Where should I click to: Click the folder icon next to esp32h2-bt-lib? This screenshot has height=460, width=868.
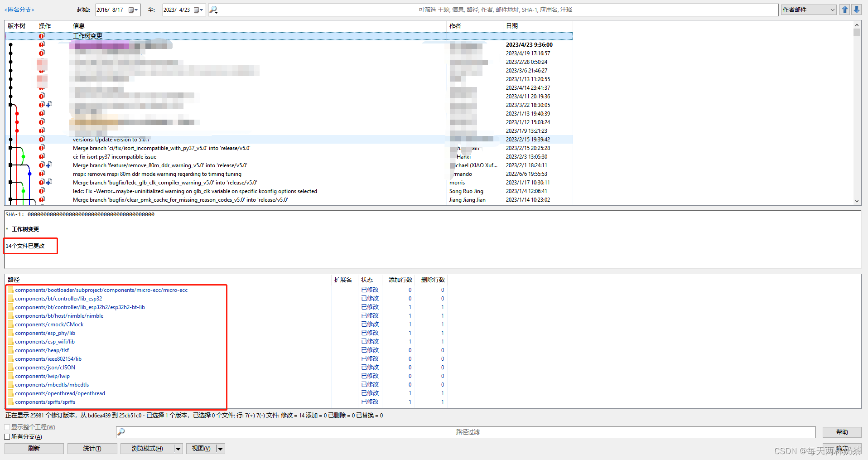pos(10,307)
